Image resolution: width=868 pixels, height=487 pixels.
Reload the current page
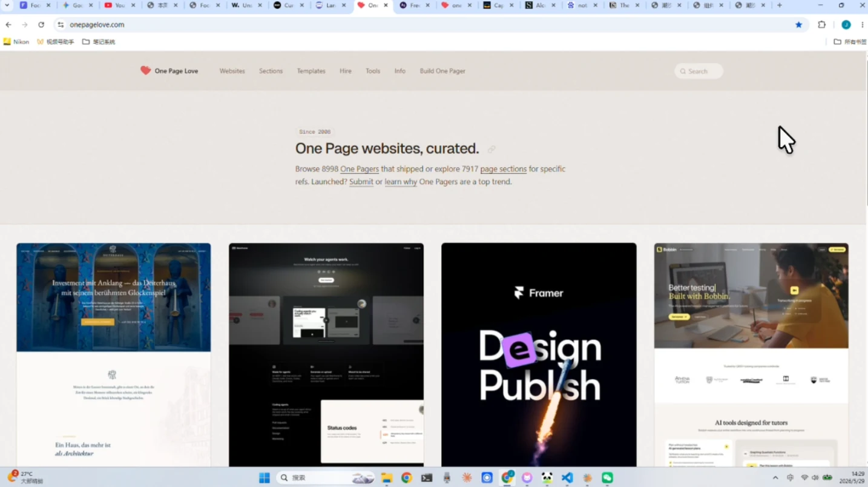pyautogui.click(x=41, y=25)
